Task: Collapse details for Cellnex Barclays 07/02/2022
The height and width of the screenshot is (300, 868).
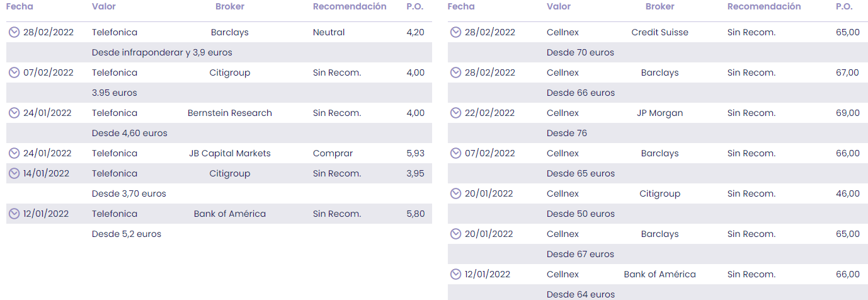Action: coord(456,153)
